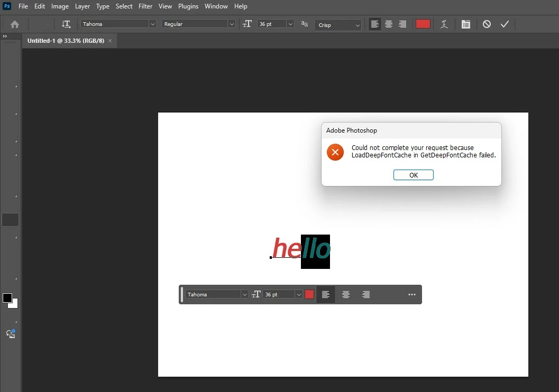Expand font size arrow in contextual bar
This screenshot has height=392, width=559.
point(299,294)
